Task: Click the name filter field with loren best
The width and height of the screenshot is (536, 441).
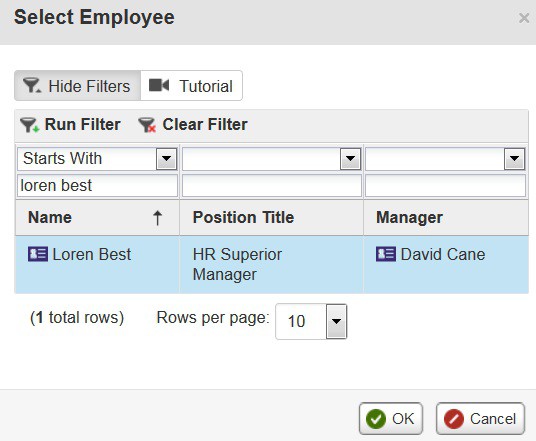Action: pyautogui.click(x=97, y=186)
